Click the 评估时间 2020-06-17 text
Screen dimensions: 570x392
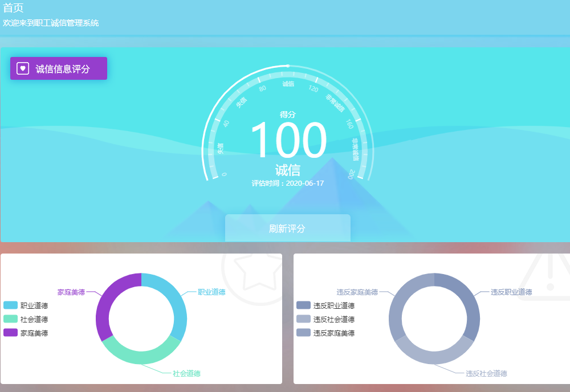[288, 183]
